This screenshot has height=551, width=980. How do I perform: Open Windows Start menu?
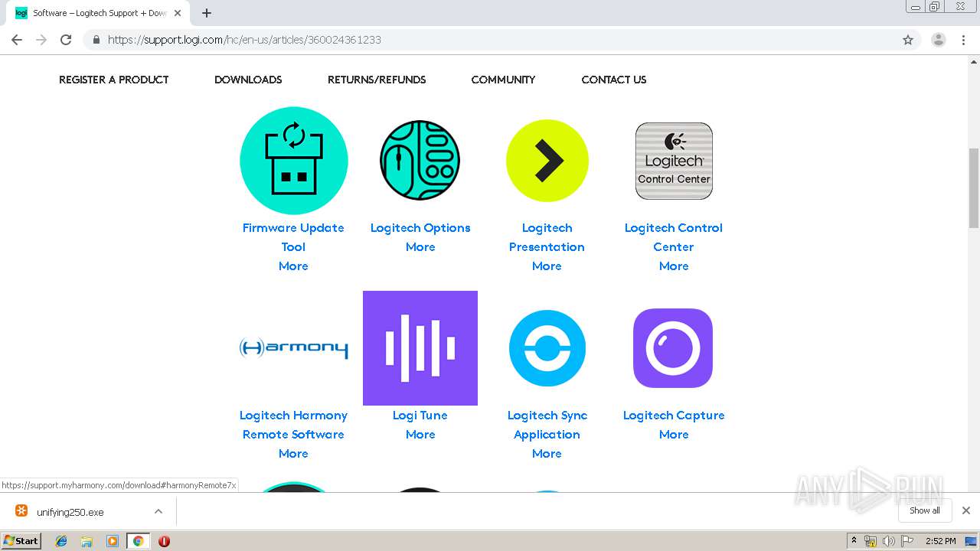pyautogui.click(x=21, y=540)
